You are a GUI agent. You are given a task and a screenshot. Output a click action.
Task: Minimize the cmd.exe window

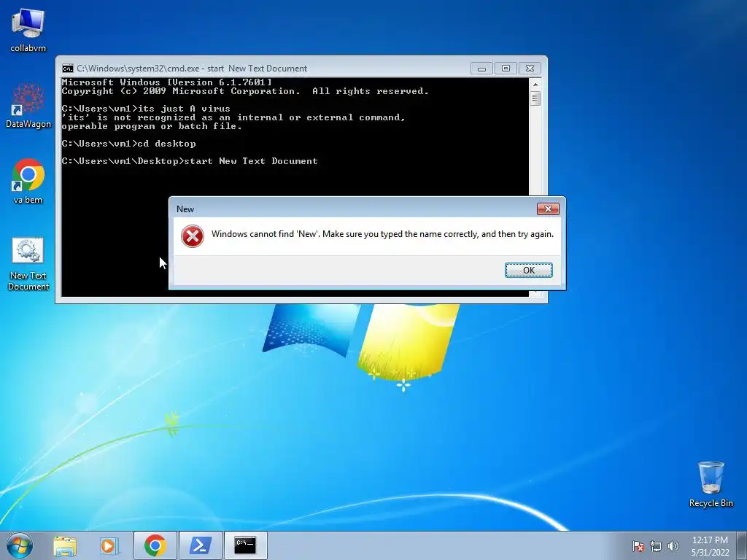click(x=481, y=69)
